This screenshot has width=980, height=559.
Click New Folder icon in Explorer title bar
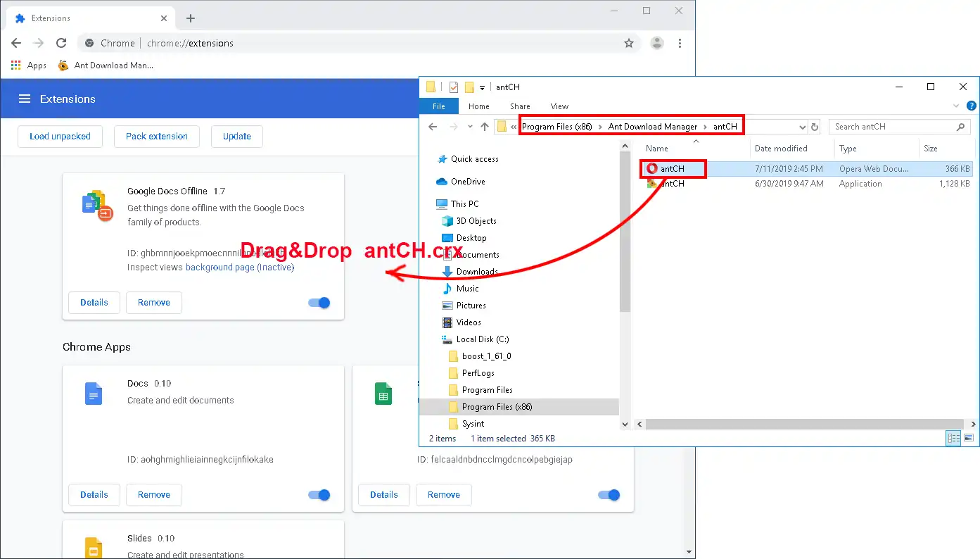coord(469,87)
